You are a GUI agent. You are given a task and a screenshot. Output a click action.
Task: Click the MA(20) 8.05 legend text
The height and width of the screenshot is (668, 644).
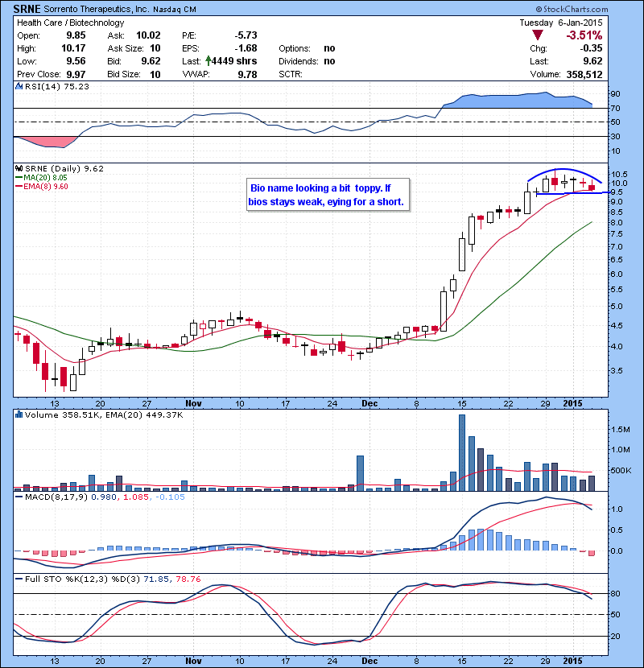click(46, 178)
